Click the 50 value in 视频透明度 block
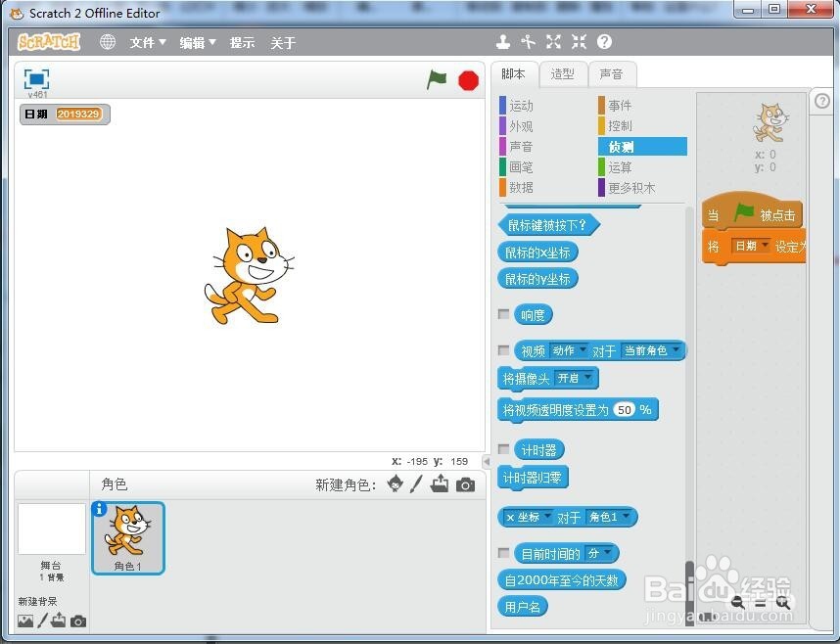Image resolution: width=840 pixels, height=644 pixels. (x=624, y=409)
